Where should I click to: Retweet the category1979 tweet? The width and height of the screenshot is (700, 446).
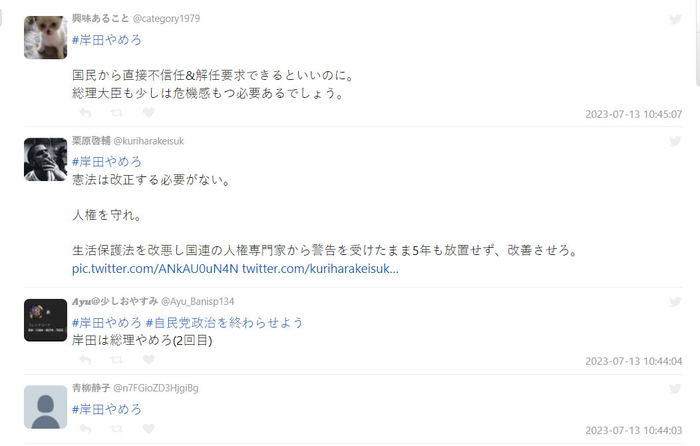point(117,113)
